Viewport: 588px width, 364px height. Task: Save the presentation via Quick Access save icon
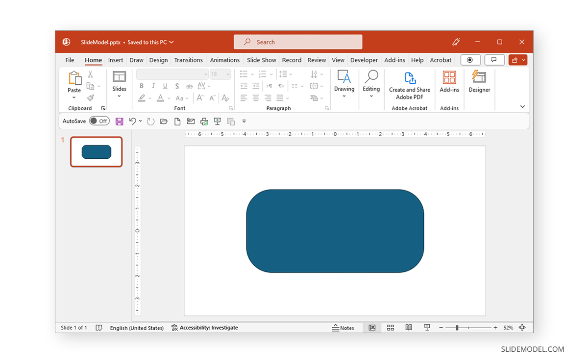pos(120,121)
